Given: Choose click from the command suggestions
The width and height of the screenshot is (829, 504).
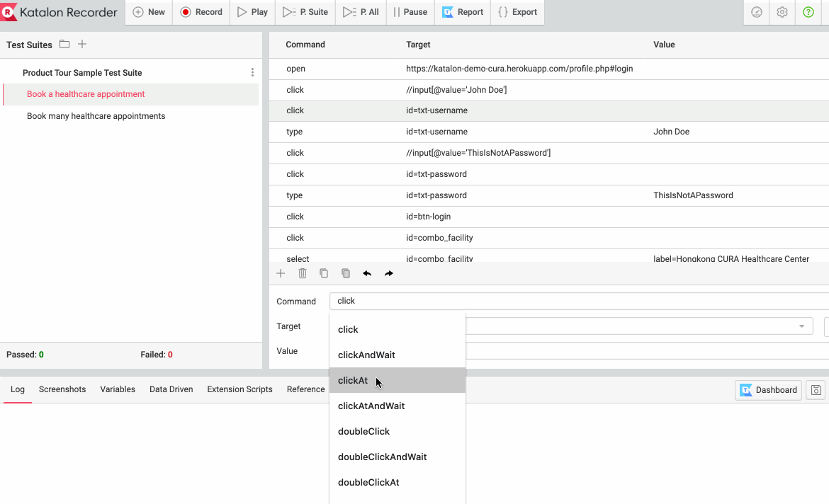Looking at the screenshot, I should (397, 329).
